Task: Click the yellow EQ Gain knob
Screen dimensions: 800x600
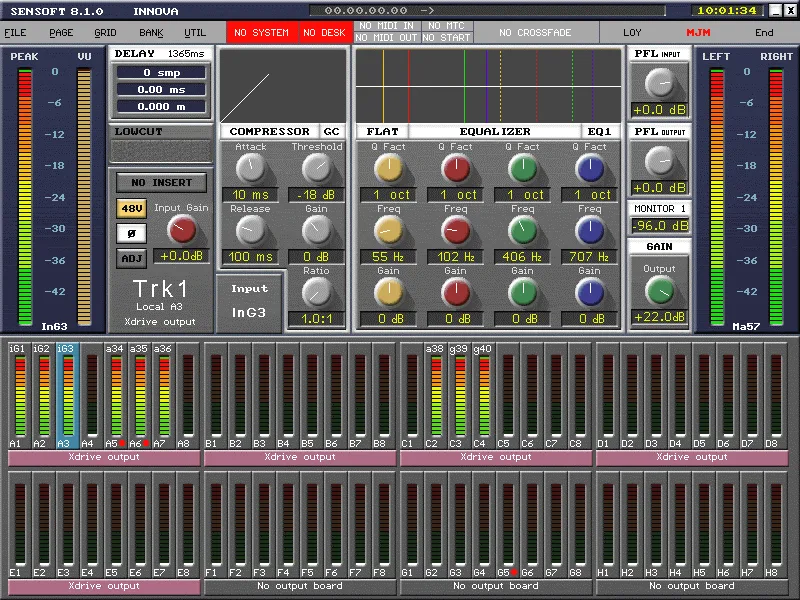Action: coord(389,293)
